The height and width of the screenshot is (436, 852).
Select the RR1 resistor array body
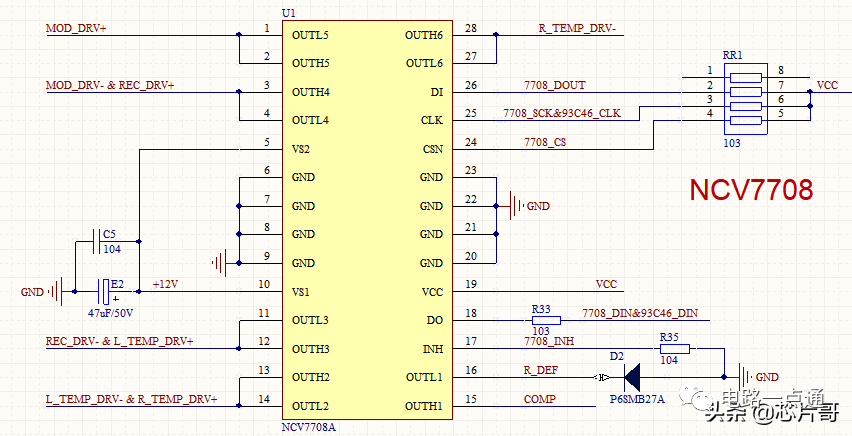(x=746, y=98)
